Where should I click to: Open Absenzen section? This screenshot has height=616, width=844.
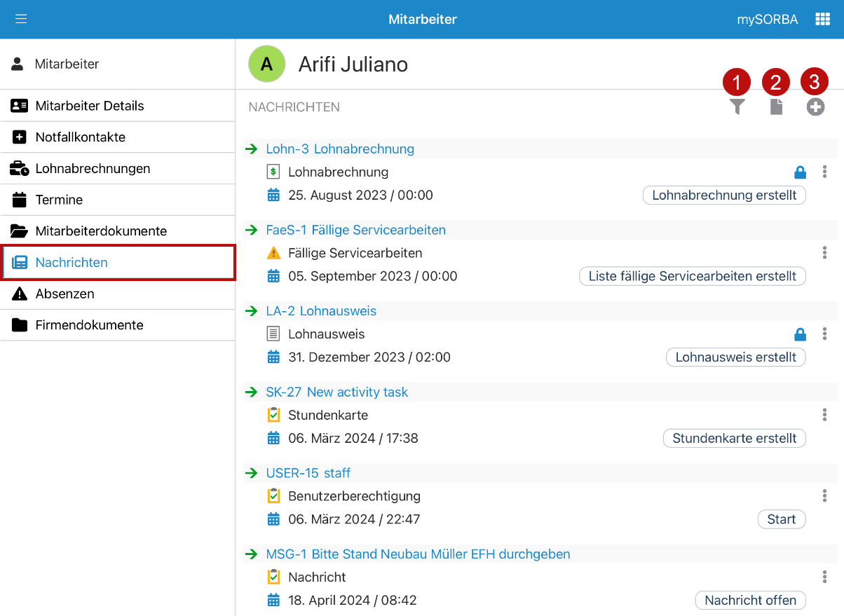point(118,294)
